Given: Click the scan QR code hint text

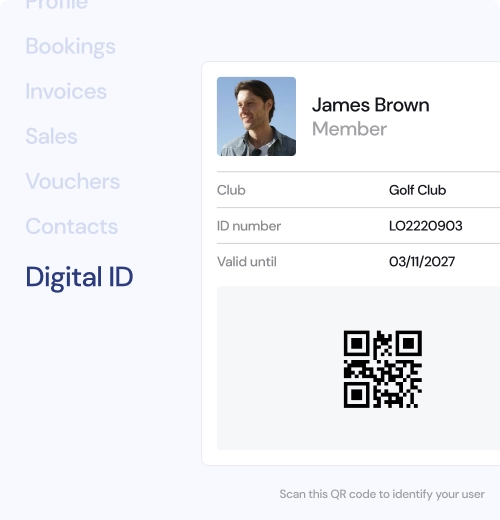Looking at the screenshot, I should tap(382, 494).
